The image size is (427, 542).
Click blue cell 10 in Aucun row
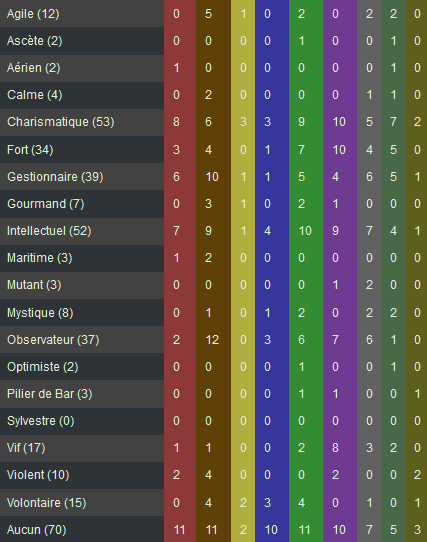[271, 530]
